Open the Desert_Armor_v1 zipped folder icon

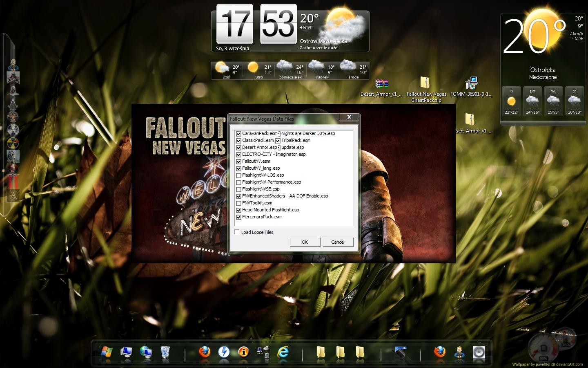(470, 123)
